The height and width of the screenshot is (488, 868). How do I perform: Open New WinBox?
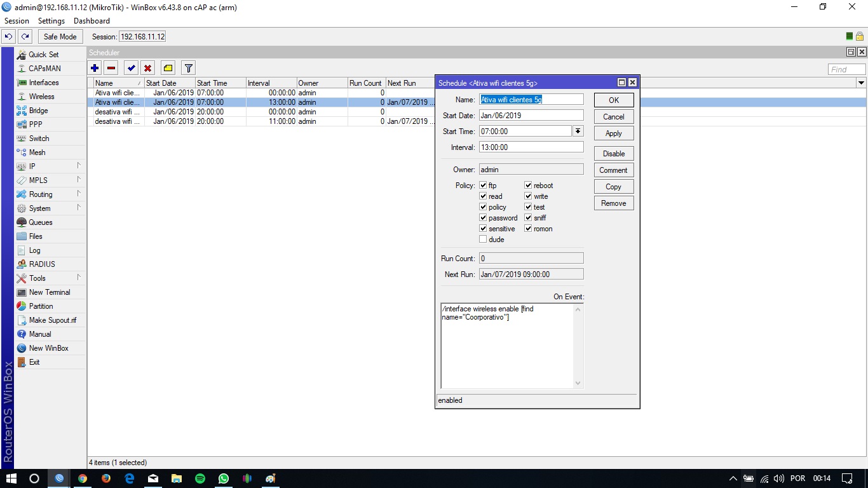[x=50, y=348]
